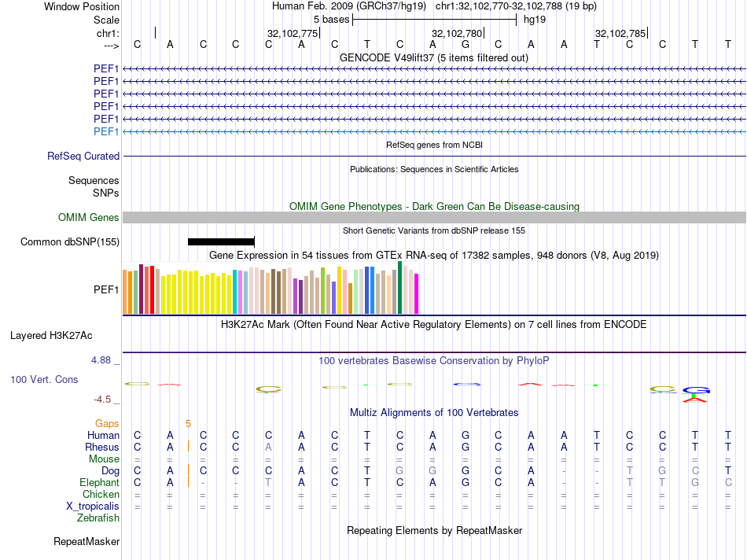This screenshot has height=560, width=747.
Task: Click the SNPs track label
Action: [x=106, y=193]
